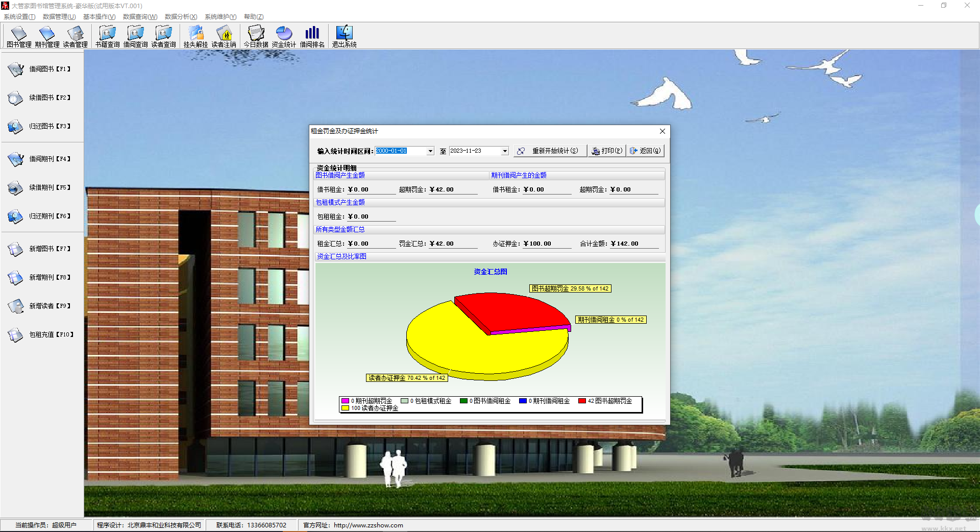Open 借阅查询 toolbar icon
The width and height of the screenshot is (980, 532).
pos(135,37)
